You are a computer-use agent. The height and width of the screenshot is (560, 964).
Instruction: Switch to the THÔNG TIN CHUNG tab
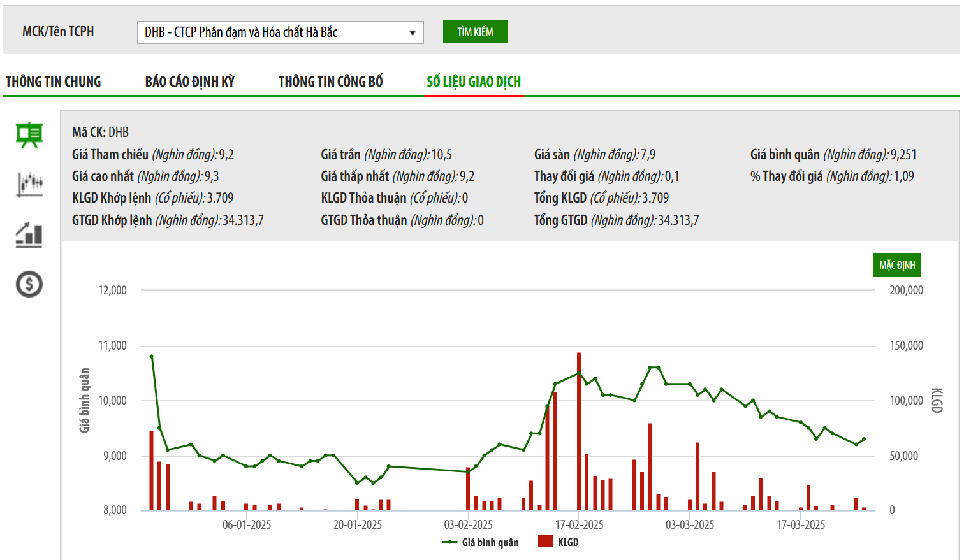pos(54,82)
